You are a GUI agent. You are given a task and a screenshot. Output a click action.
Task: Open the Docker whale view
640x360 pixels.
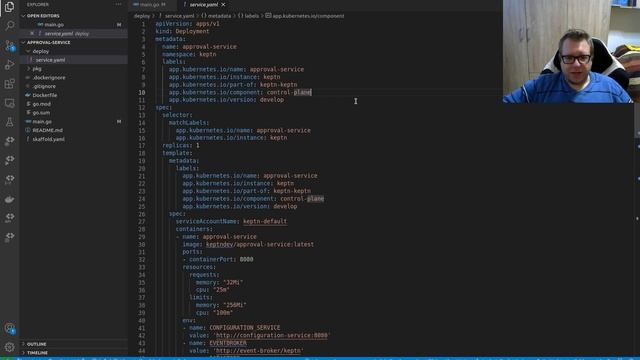pos(9,199)
